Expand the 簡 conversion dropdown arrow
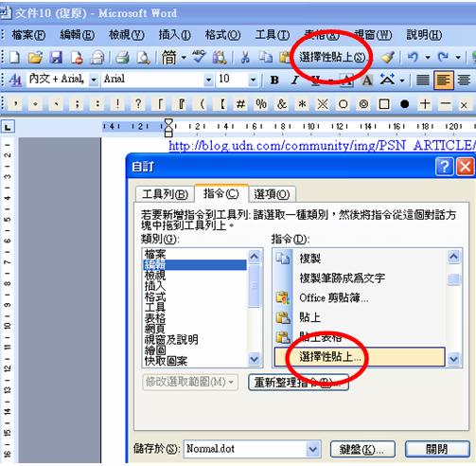Viewport: 476px width, 466px height. tap(184, 58)
